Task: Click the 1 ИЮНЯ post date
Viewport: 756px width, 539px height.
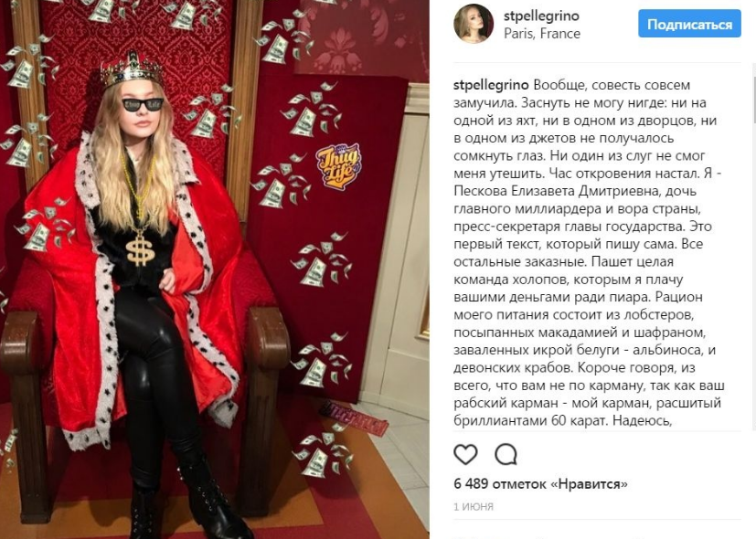Action: [474, 507]
